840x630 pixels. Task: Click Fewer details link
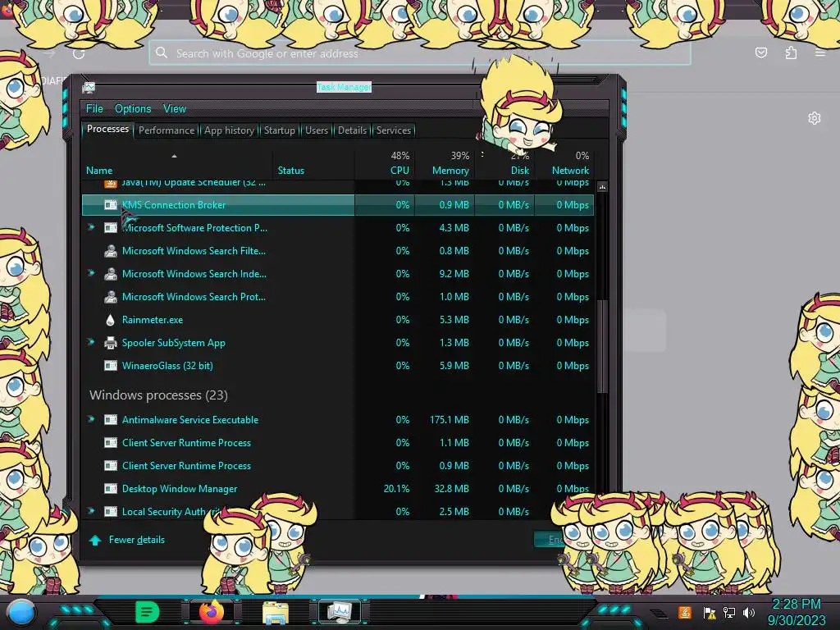[x=137, y=540]
